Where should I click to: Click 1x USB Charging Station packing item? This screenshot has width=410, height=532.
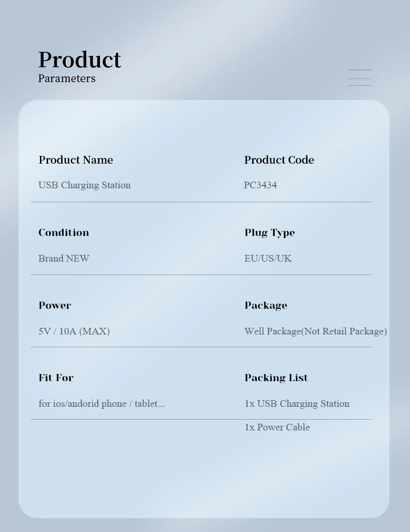click(297, 403)
